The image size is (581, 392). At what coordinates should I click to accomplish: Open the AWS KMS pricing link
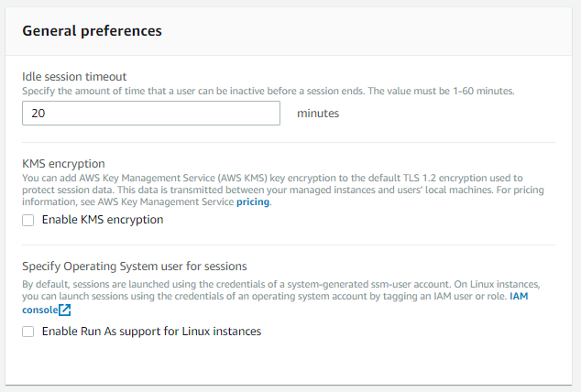tap(253, 201)
